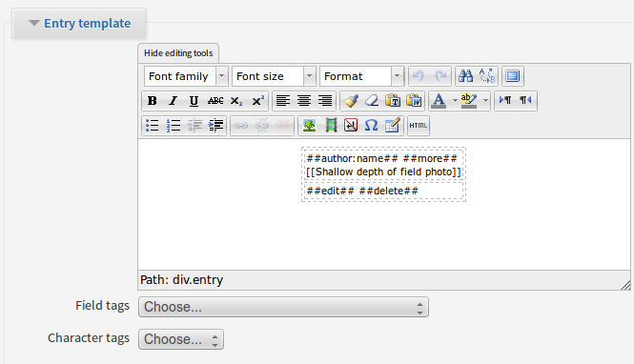634x364 pixels.
Task: Insert an unordered bullet list
Action: 152,125
